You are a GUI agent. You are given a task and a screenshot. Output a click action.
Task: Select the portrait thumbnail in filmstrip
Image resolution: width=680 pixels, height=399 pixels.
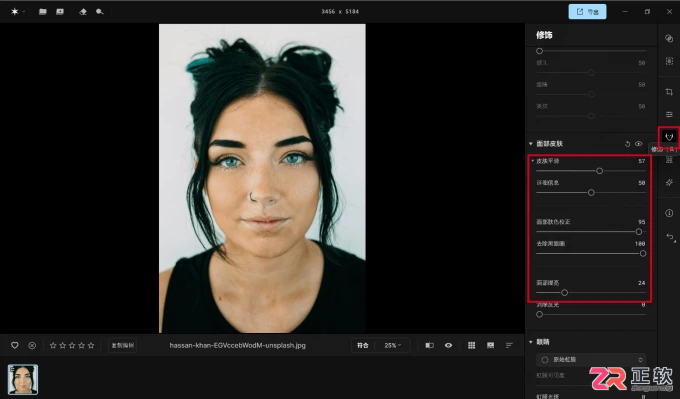[x=23, y=379]
